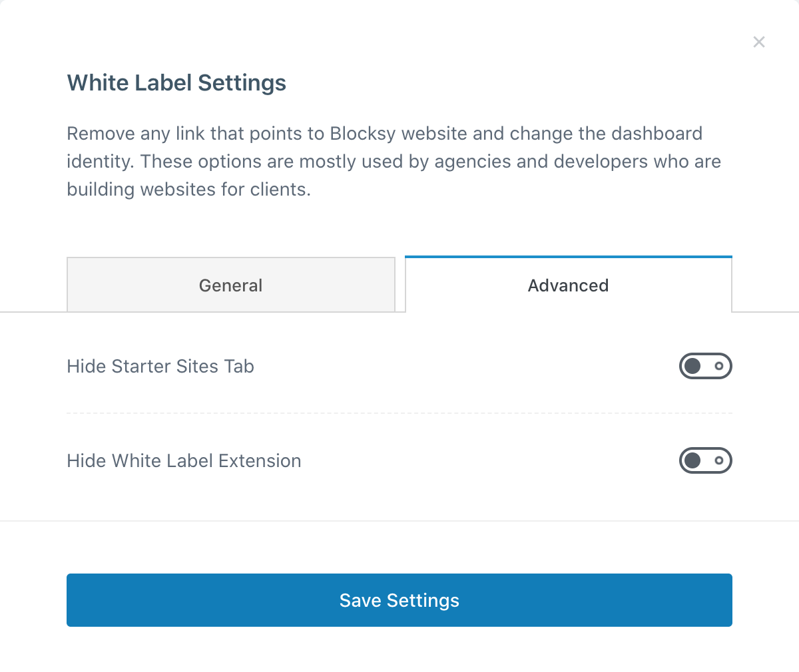This screenshot has height=672, width=799.
Task: Close the White Label Settings dialog
Action: (758, 42)
